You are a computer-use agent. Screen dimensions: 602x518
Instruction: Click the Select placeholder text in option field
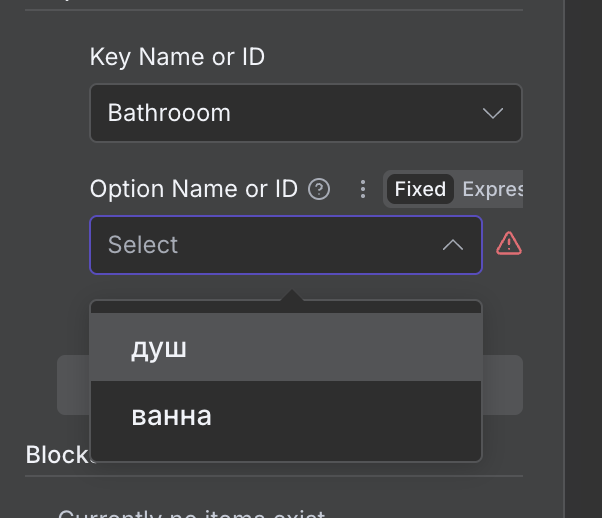click(143, 245)
